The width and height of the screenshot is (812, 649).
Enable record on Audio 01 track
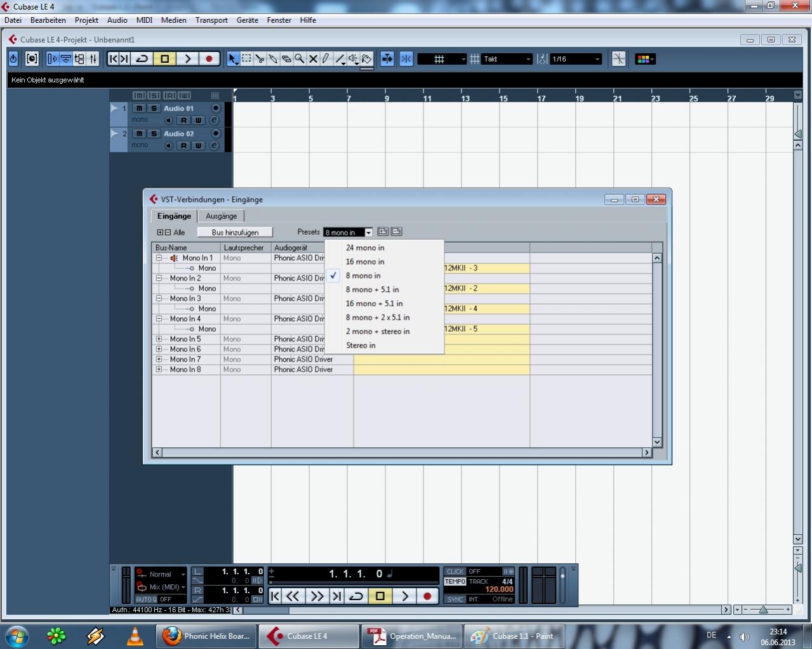215,108
